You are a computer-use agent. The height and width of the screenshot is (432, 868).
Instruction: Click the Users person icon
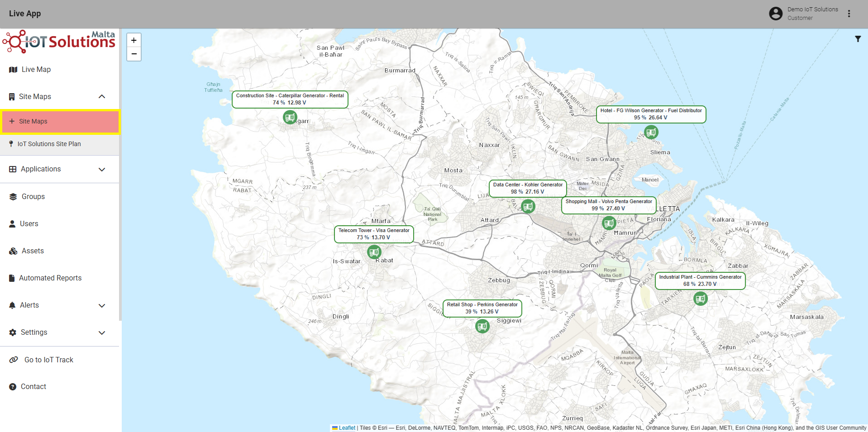pos(12,224)
